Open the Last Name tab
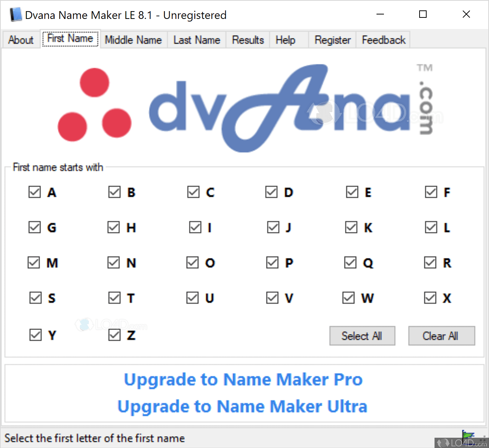The height and width of the screenshot is (448, 489). (x=197, y=40)
